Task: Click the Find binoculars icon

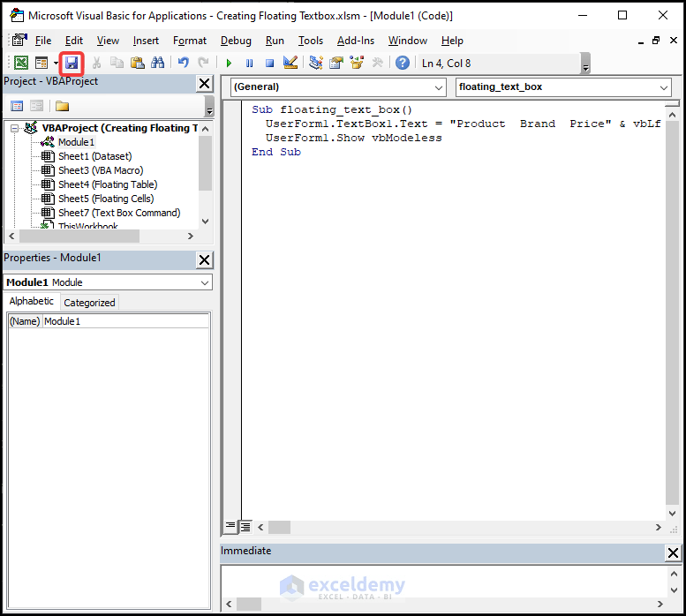Action: point(157,63)
